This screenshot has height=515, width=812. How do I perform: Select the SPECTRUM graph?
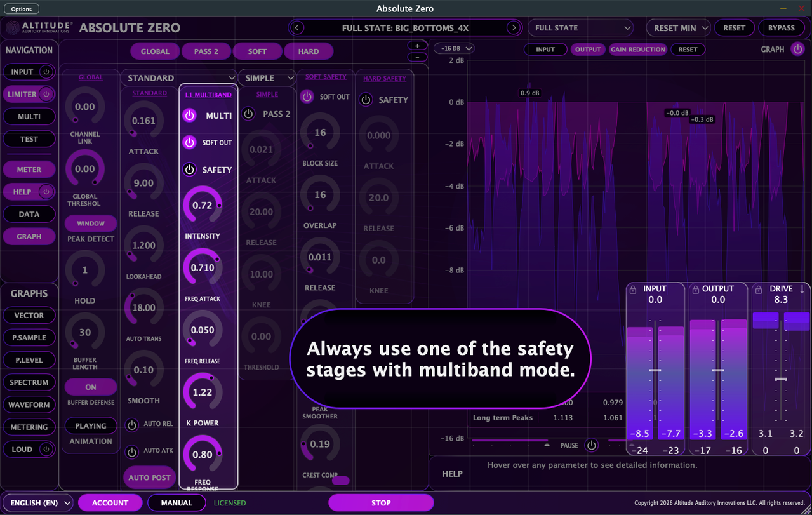tap(29, 382)
